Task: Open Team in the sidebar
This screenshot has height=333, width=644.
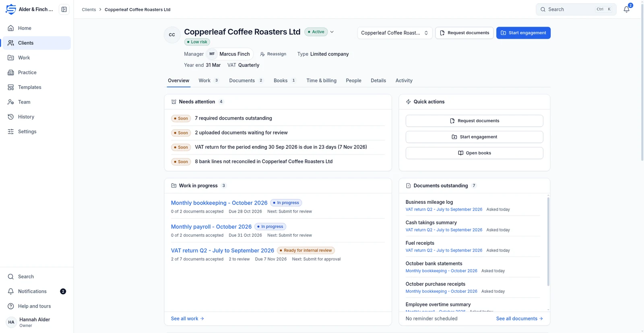Action: [x=37, y=102]
